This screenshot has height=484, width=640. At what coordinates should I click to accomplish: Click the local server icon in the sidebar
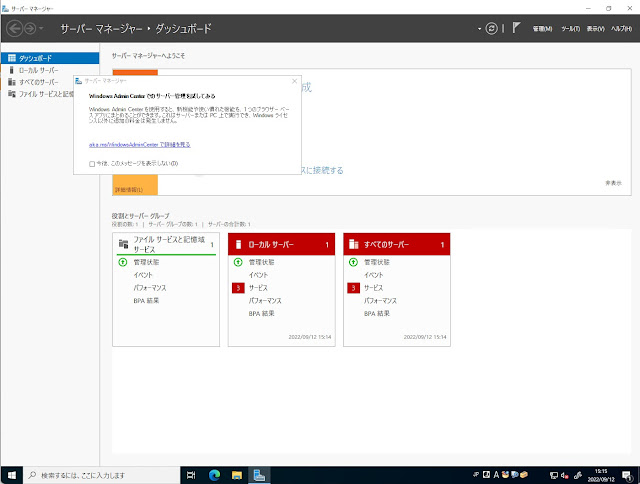pyautogui.click(x=12, y=70)
